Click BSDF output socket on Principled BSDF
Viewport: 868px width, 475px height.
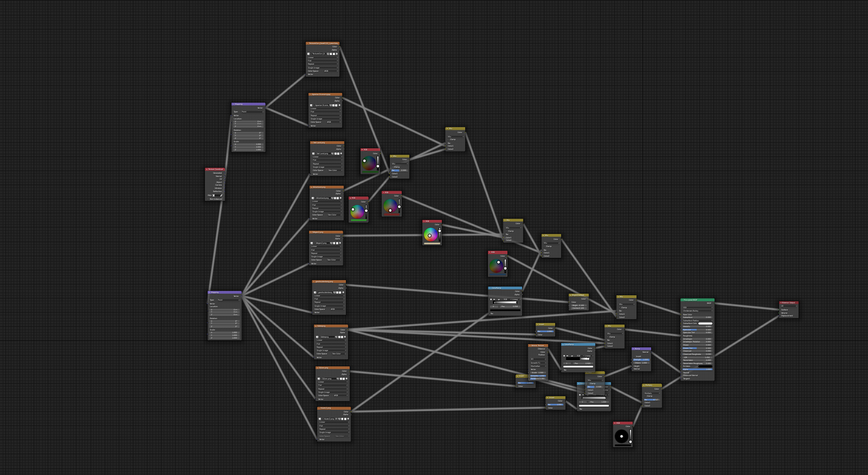click(715, 303)
